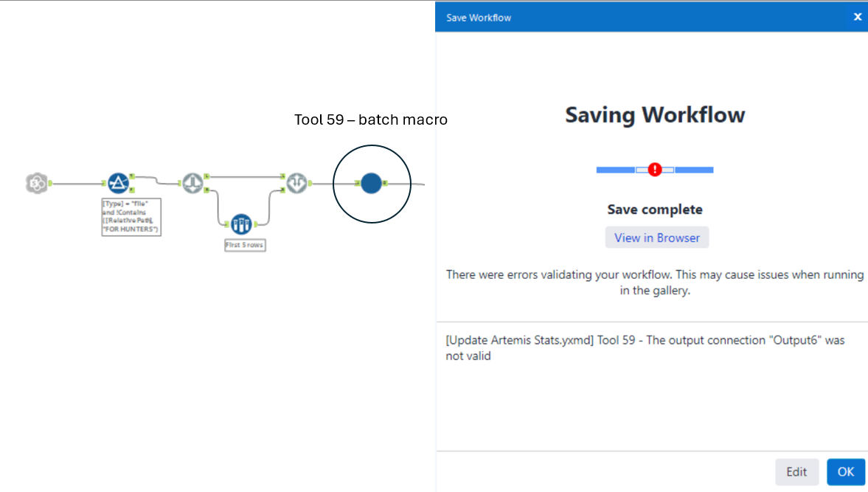Viewport: 868px width, 492px height.
Task: Select the Directory input tool at far left
Action: (35, 183)
